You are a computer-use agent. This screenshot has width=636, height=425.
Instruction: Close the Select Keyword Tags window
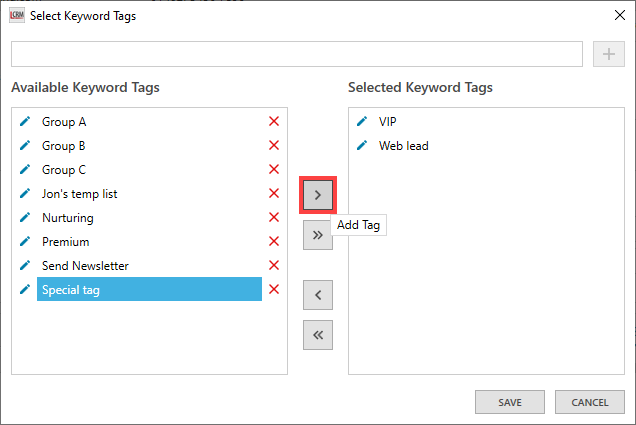[615, 15]
